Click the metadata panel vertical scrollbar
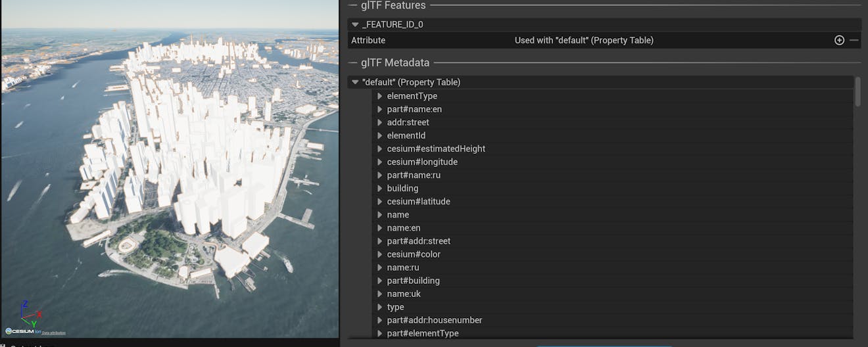 857,91
